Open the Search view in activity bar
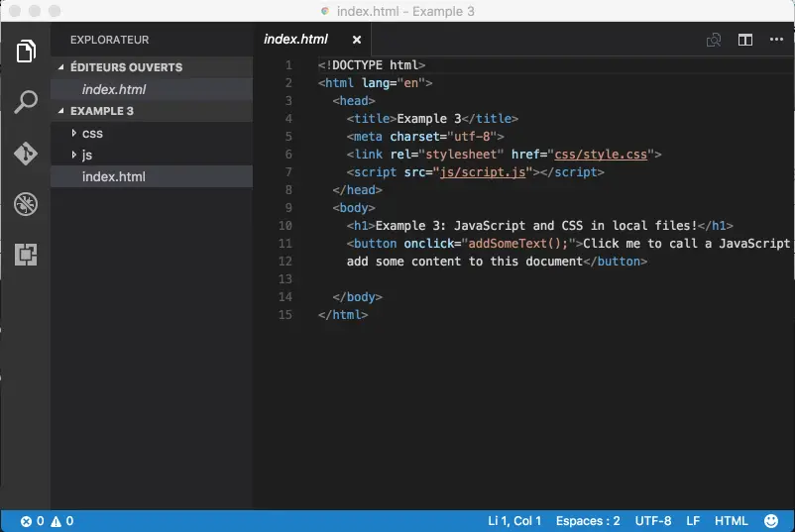Screen dimensions: 795x532 (26, 102)
